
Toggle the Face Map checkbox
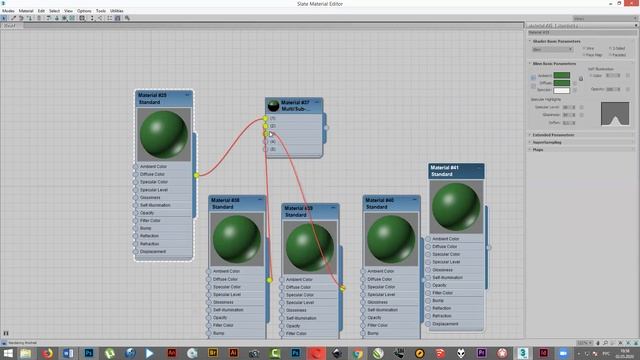point(584,55)
